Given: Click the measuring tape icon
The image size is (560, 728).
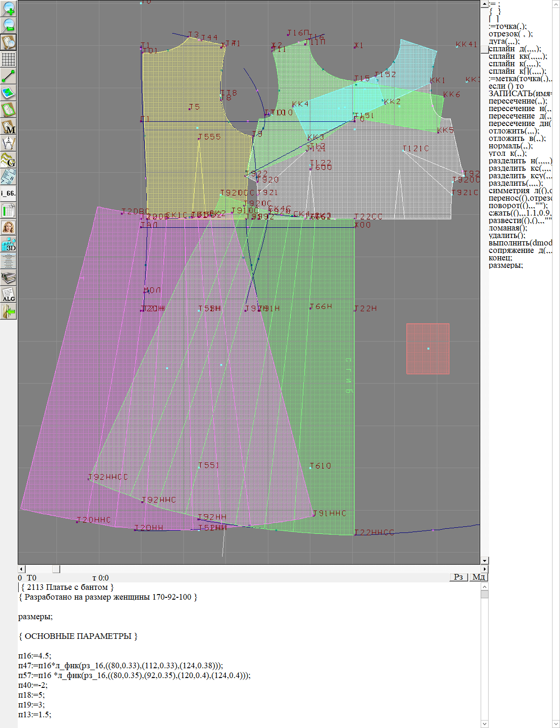Looking at the screenshot, I should click(8, 177).
